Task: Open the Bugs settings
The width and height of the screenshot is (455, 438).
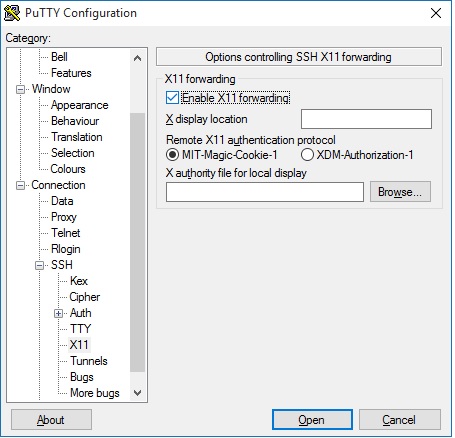Action: [x=82, y=377]
